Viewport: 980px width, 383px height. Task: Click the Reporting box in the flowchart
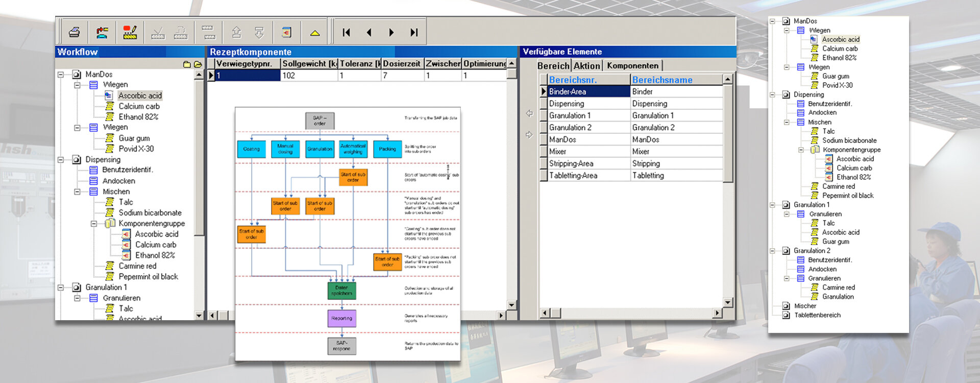tap(341, 318)
